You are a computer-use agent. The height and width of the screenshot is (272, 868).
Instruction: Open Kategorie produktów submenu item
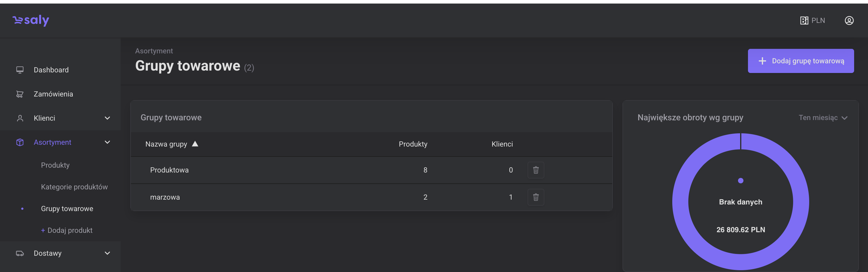(x=74, y=187)
